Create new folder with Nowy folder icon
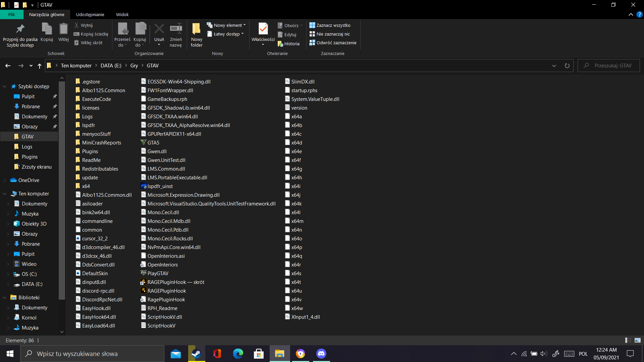Viewport: 644px width, 362px height. (197, 29)
